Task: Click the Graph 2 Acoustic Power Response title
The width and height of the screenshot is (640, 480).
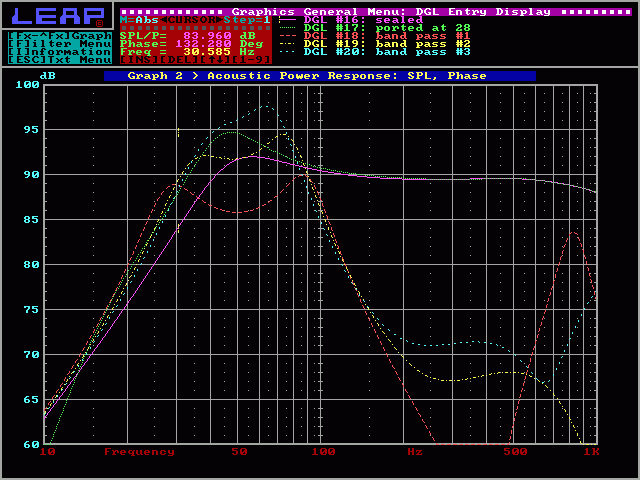Action: (x=320, y=76)
